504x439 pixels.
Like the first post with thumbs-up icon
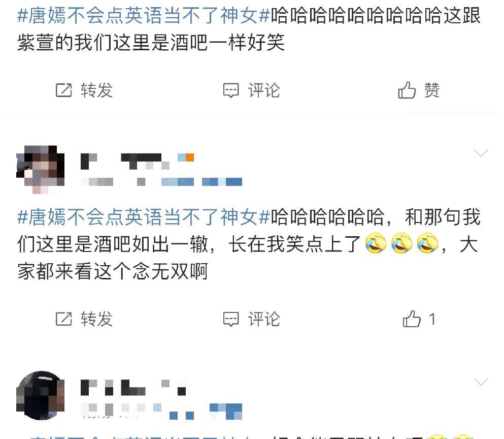coord(407,90)
